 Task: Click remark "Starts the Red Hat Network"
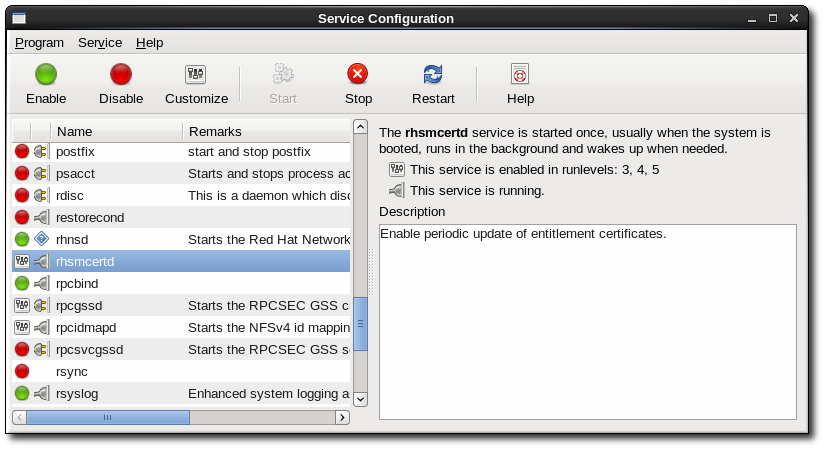tap(269, 240)
